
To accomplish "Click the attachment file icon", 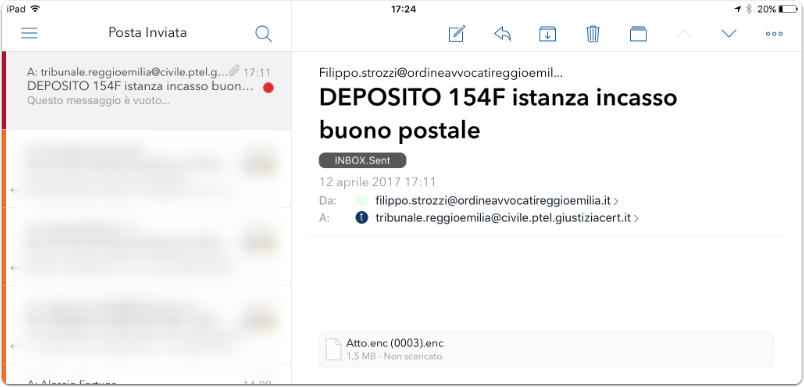I will [x=333, y=349].
